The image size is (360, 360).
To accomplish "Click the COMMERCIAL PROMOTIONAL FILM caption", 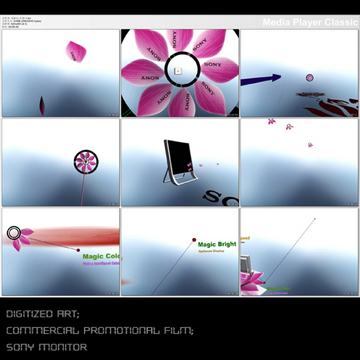I will pyautogui.click(x=100, y=331).
